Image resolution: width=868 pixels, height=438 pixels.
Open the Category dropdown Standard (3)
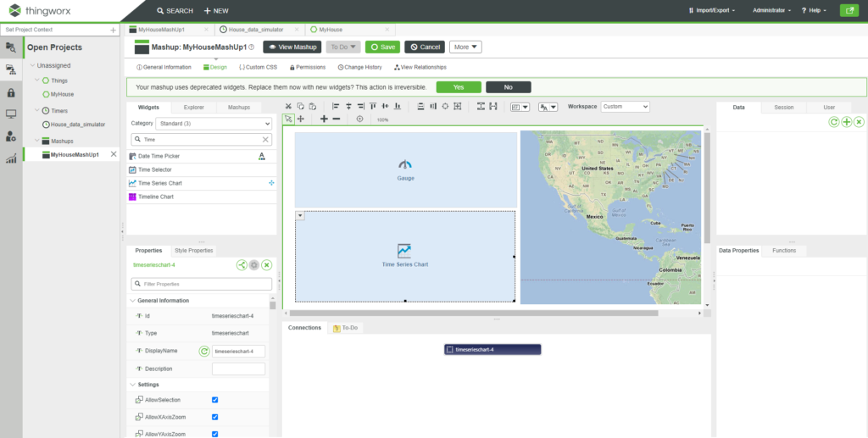pos(214,124)
